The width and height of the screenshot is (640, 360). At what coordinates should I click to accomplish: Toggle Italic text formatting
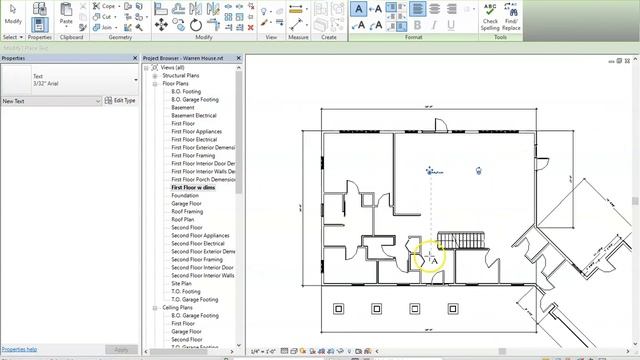pos(434,25)
